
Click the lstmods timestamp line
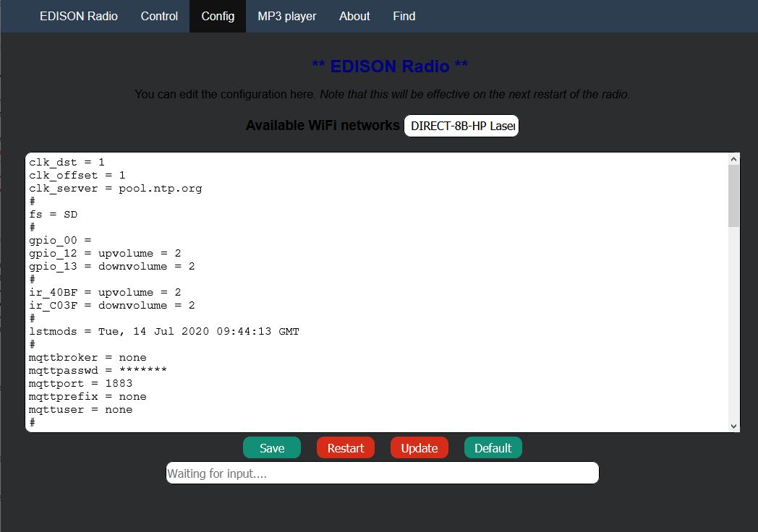click(x=163, y=331)
